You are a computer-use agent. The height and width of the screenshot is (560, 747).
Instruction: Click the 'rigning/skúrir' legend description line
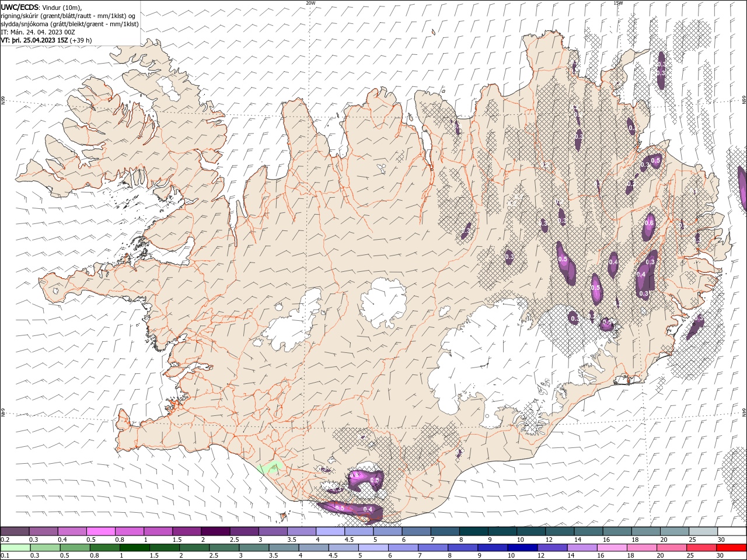click(x=69, y=16)
